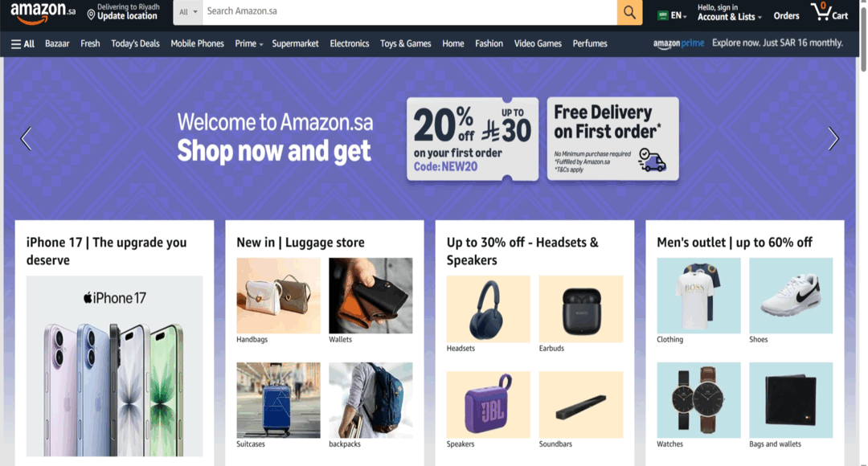The height and width of the screenshot is (466, 868).
Task: Open the Prime dropdown in navigation
Action: point(248,43)
